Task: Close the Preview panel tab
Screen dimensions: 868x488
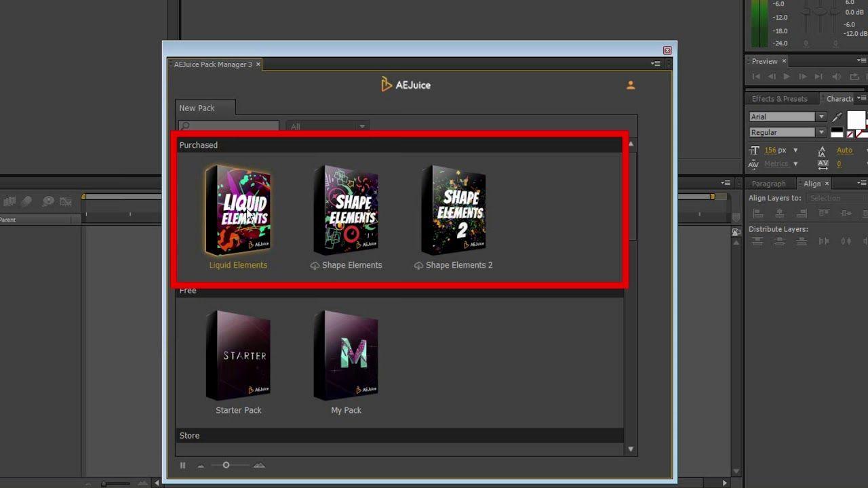Action: point(784,61)
